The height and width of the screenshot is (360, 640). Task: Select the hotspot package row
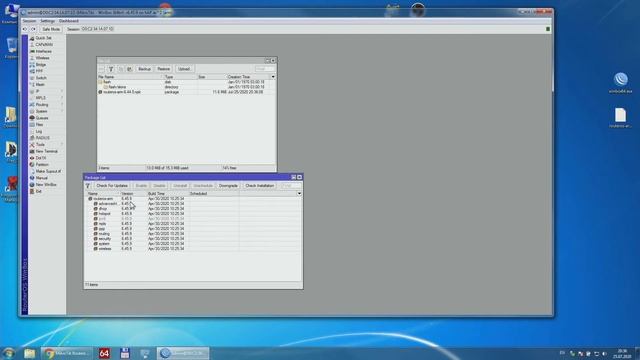(x=193, y=213)
